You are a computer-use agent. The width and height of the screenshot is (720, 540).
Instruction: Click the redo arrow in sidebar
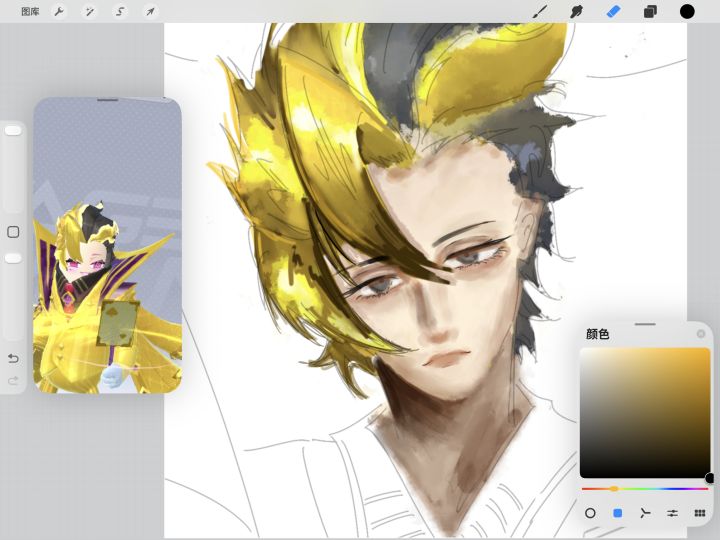13,381
